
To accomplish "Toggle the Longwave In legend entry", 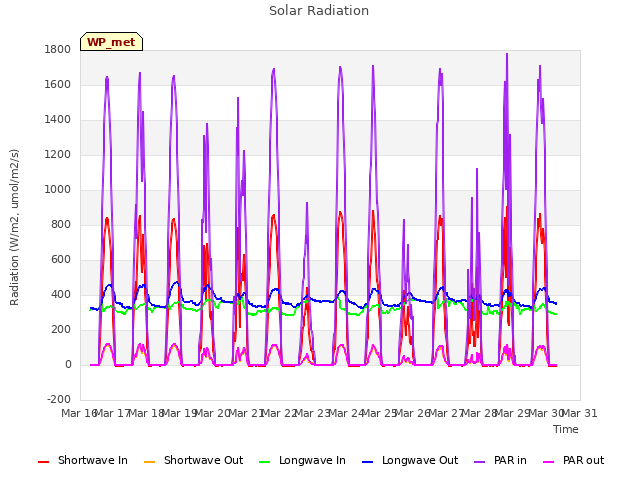I will coord(302,460).
